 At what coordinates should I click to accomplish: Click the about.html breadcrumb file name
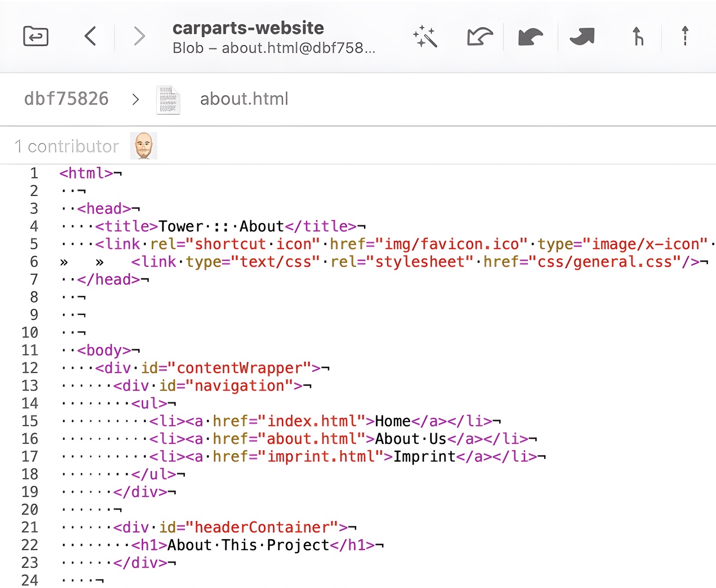click(244, 99)
